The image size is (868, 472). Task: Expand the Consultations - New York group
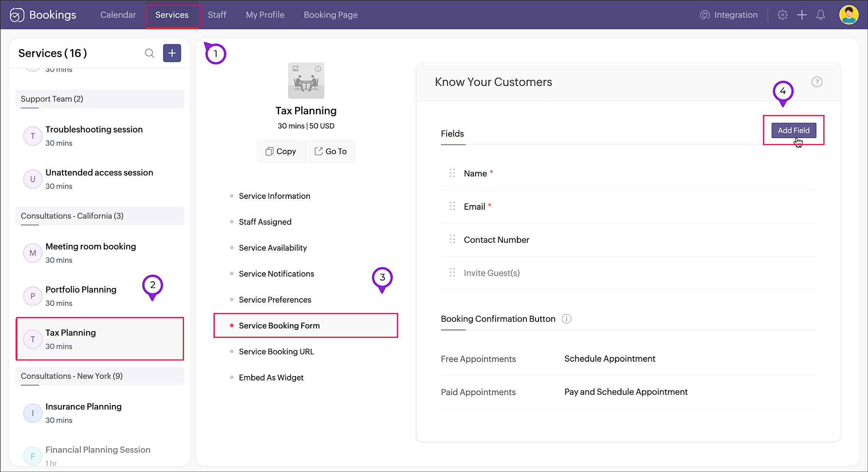pos(99,376)
